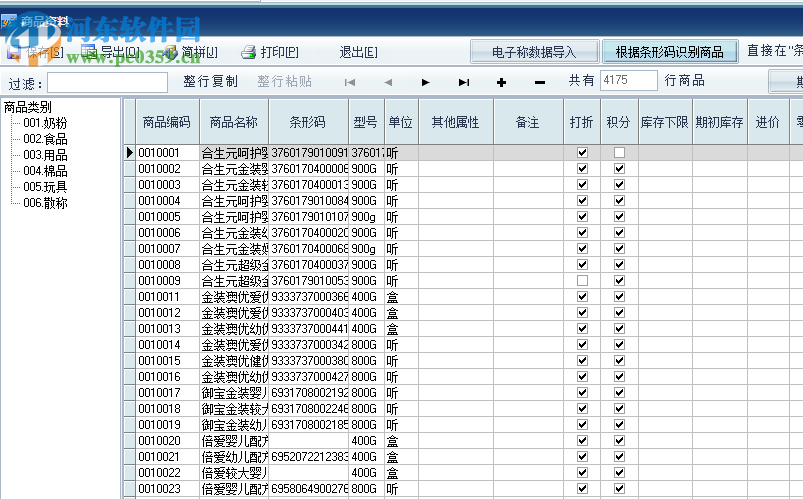
Task: Jump to first record arrow
Action: pyautogui.click(x=350, y=82)
